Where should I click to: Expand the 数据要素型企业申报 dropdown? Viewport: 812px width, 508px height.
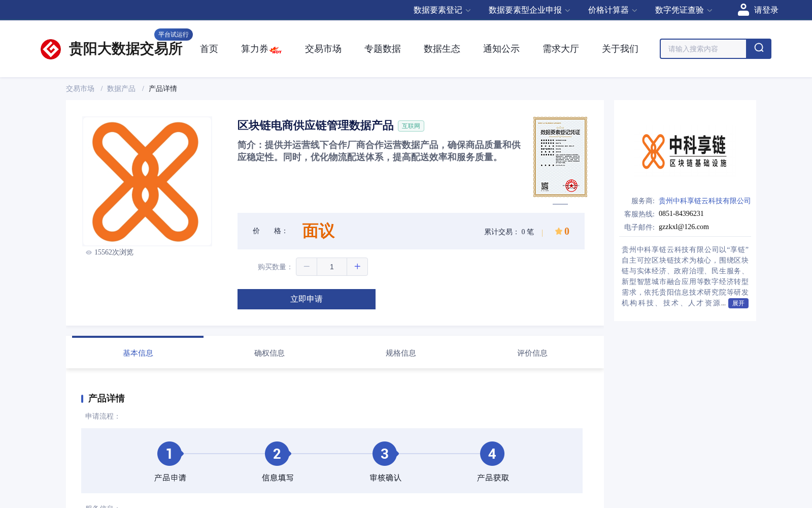[x=529, y=10]
